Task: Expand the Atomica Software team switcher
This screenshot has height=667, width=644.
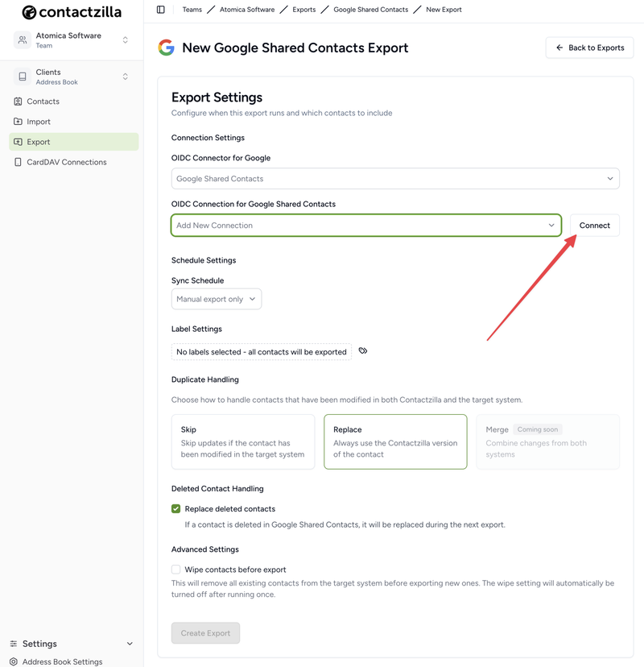Action: tap(71, 39)
